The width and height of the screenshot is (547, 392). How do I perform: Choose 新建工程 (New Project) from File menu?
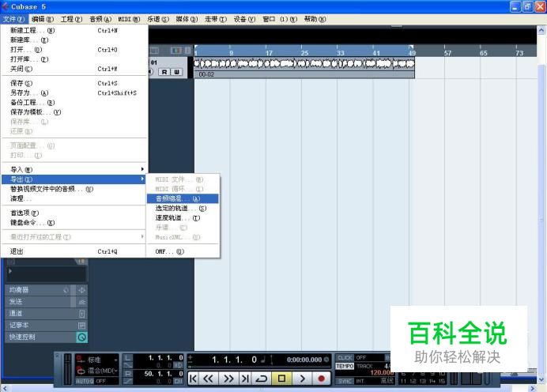(x=74, y=31)
